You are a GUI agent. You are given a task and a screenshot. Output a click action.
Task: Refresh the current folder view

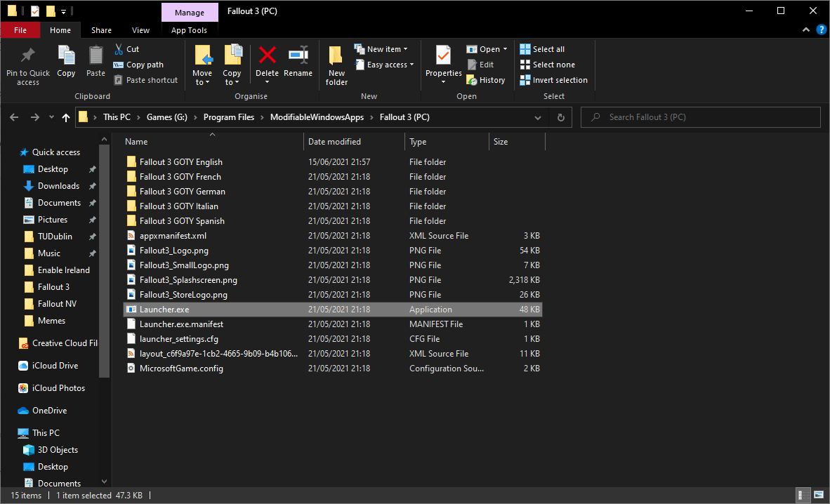click(560, 117)
